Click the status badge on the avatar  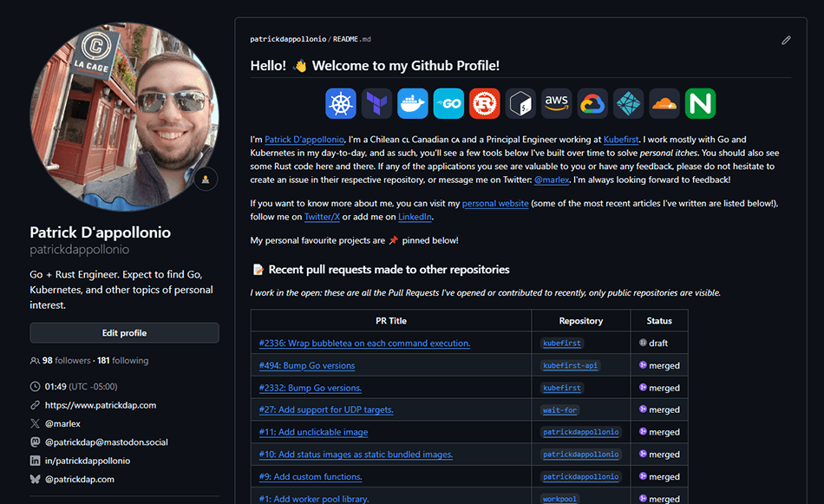[x=205, y=179]
